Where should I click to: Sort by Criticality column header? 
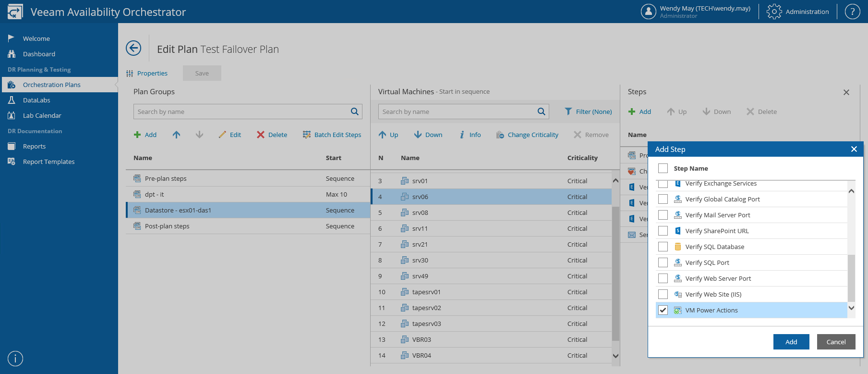click(x=582, y=158)
